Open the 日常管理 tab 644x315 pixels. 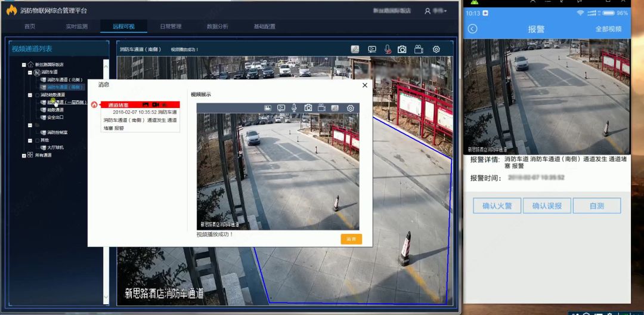pyautogui.click(x=171, y=26)
